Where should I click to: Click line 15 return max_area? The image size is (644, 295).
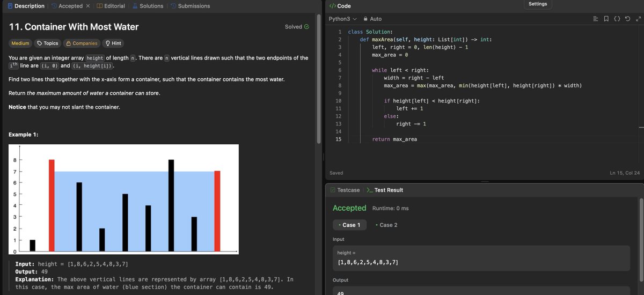394,139
